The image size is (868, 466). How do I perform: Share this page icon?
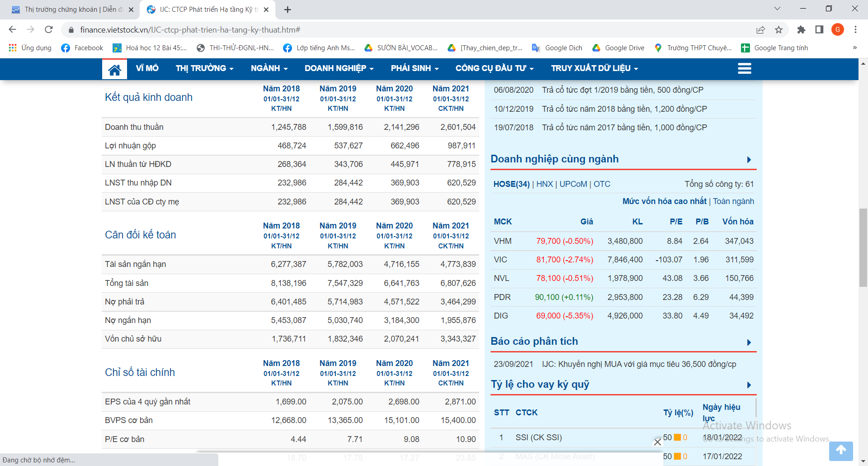tap(760, 30)
